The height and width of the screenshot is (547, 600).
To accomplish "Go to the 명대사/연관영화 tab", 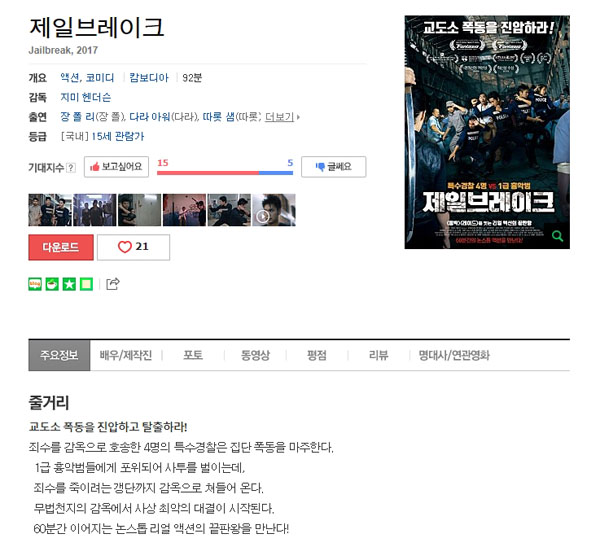I will (x=454, y=355).
